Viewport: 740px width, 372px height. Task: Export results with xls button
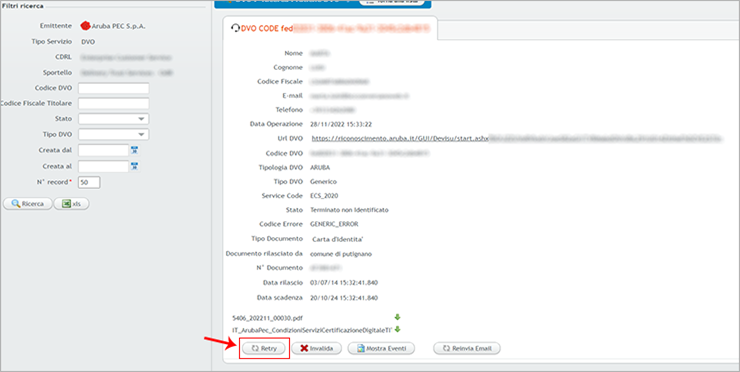click(71, 203)
